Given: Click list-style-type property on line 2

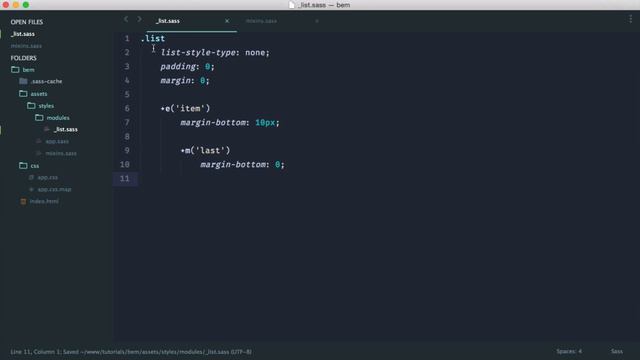Looking at the screenshot, I should (198, 53).
